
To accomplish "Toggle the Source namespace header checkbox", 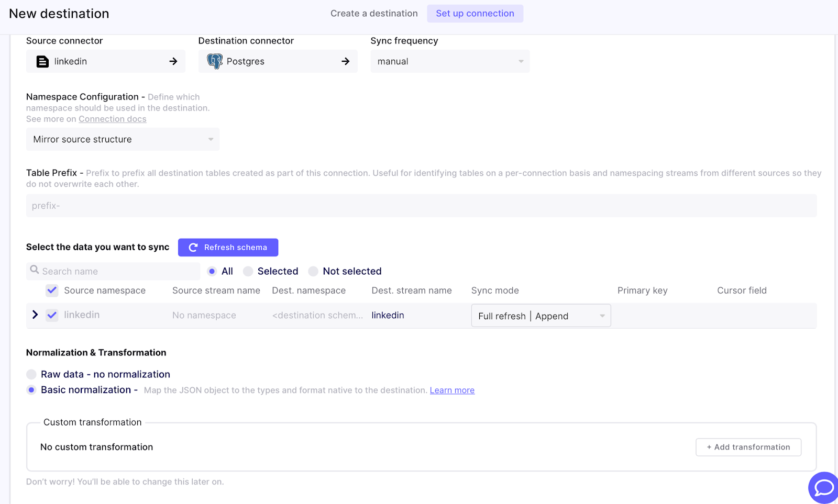I will 52,290.
